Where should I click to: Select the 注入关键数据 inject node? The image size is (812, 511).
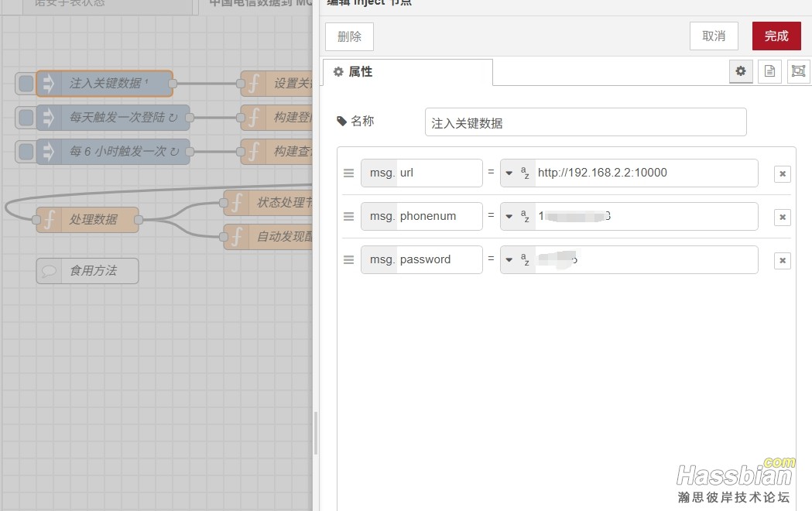104,84
